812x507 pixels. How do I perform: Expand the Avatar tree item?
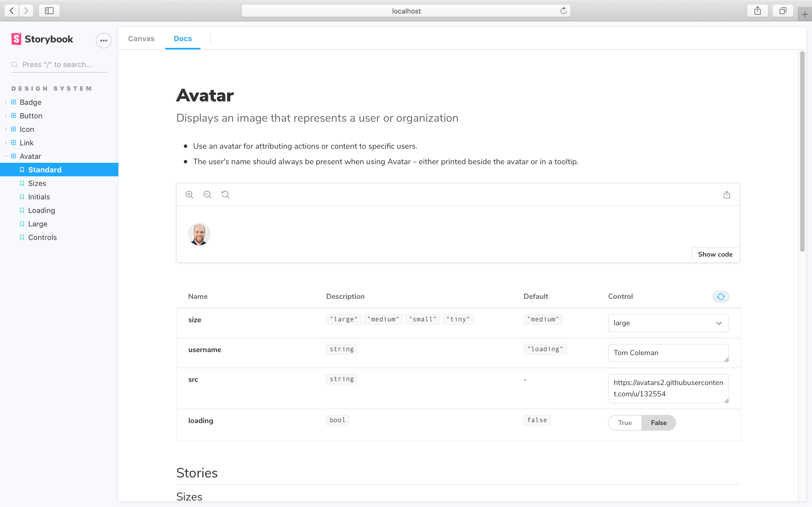(x=5, y=156)
